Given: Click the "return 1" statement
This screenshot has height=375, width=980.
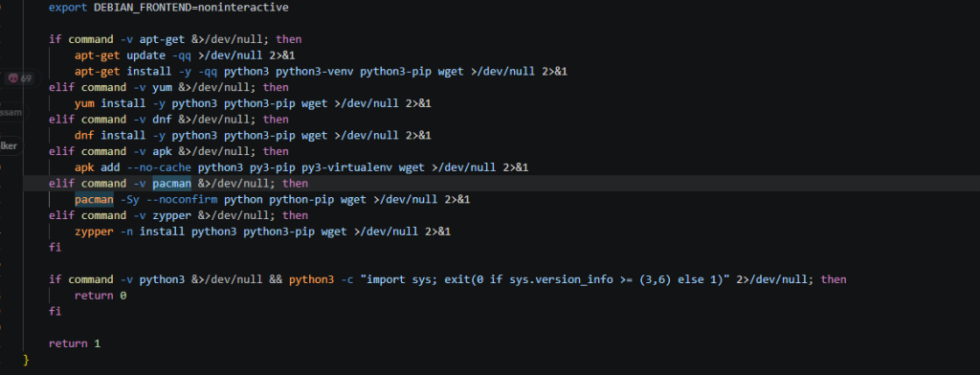Looking at the screenshot, I should 75,343.
